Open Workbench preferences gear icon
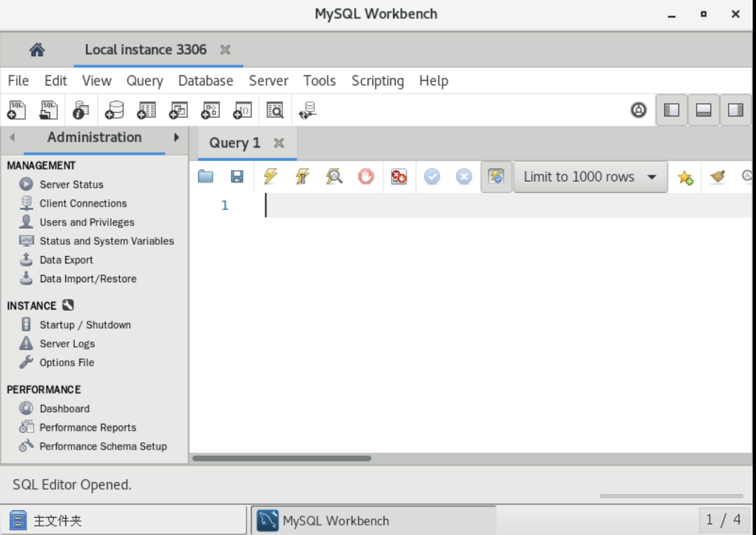756x535 pixels. click(639, 110)
